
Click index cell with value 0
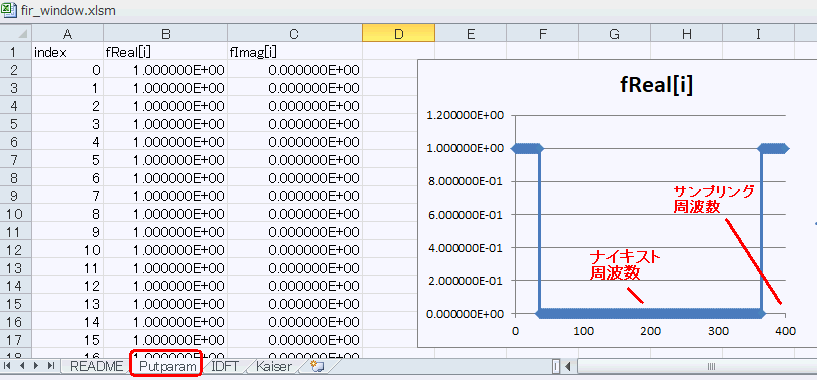click(68, 70)
